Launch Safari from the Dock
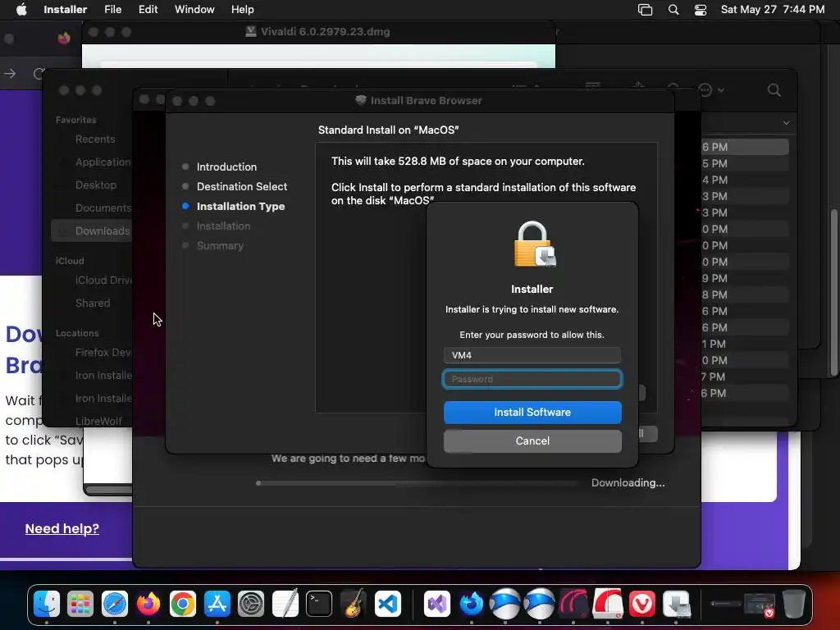 [x=115, y=605]
